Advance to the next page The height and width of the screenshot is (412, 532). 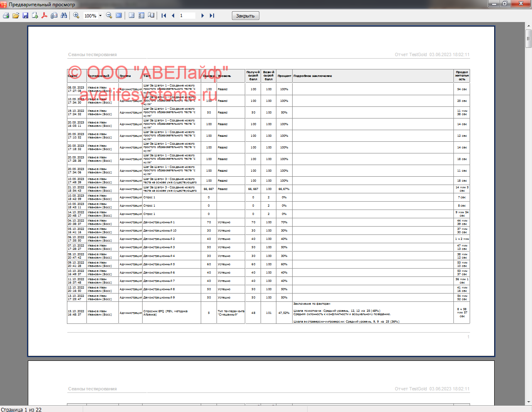202,15
